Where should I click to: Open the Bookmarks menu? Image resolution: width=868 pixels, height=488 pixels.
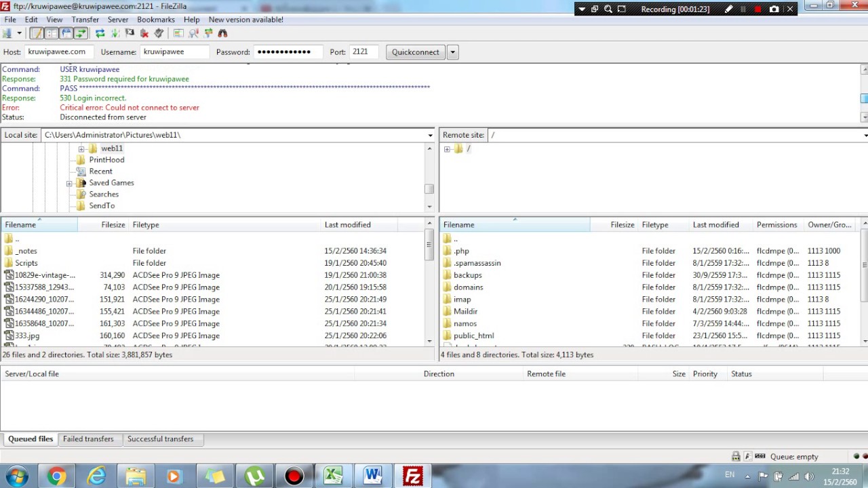[156, 20]
